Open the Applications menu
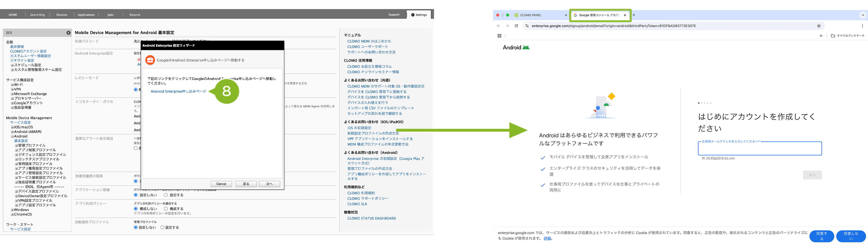Screen dimensions: 868x244 [86, 15]
